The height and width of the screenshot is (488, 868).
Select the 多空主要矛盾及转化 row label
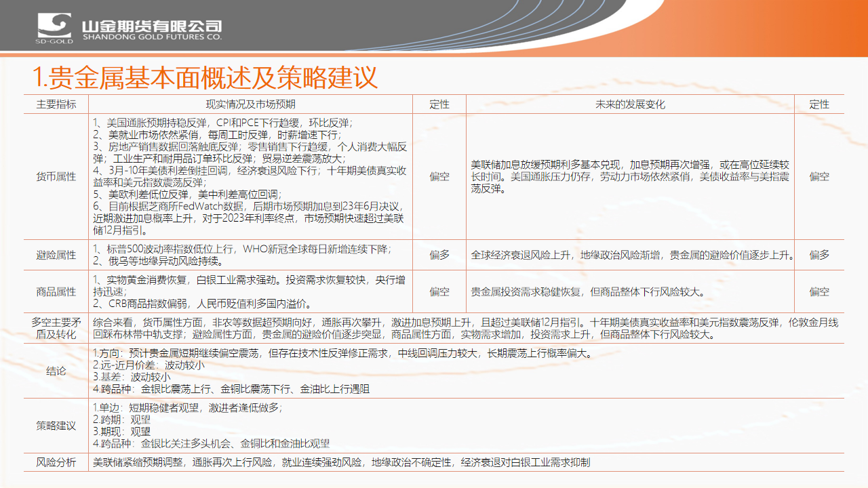pyautogui.click(x=56, y=328)
